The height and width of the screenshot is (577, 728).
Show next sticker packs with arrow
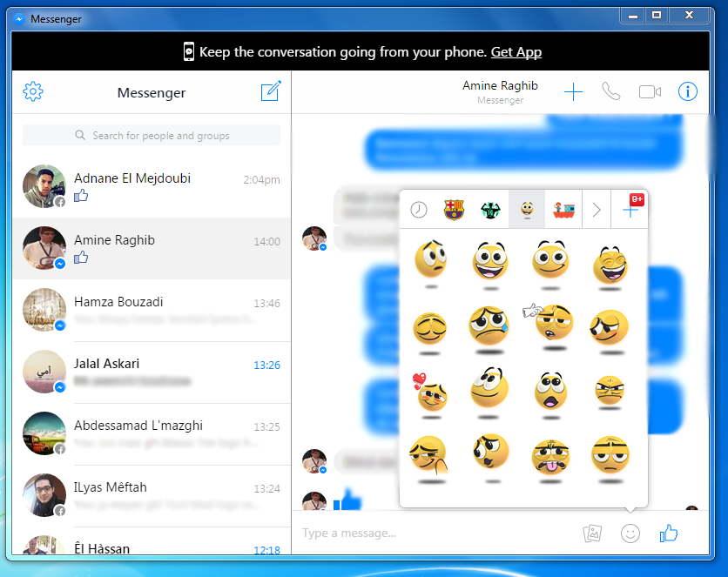pyautogui.click(x=597, y=210)
